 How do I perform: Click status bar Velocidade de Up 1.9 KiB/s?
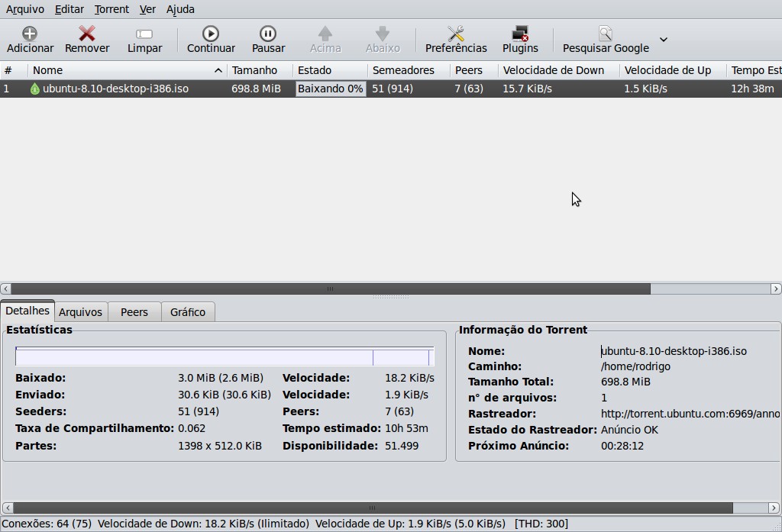pos(410,524)
